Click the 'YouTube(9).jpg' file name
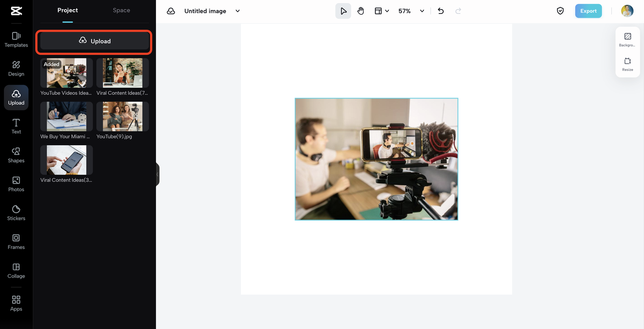This screenshot has height=329, width=644. [114, 136]
